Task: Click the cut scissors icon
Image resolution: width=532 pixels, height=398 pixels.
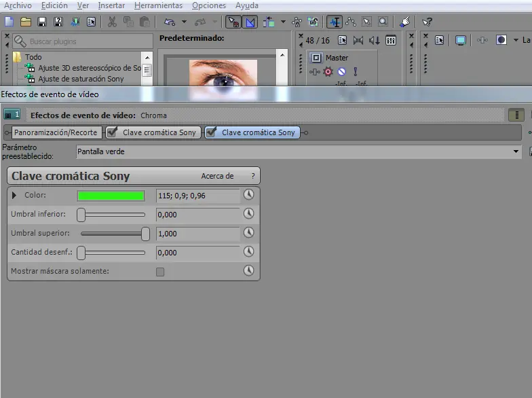Action: coord(112,22)
